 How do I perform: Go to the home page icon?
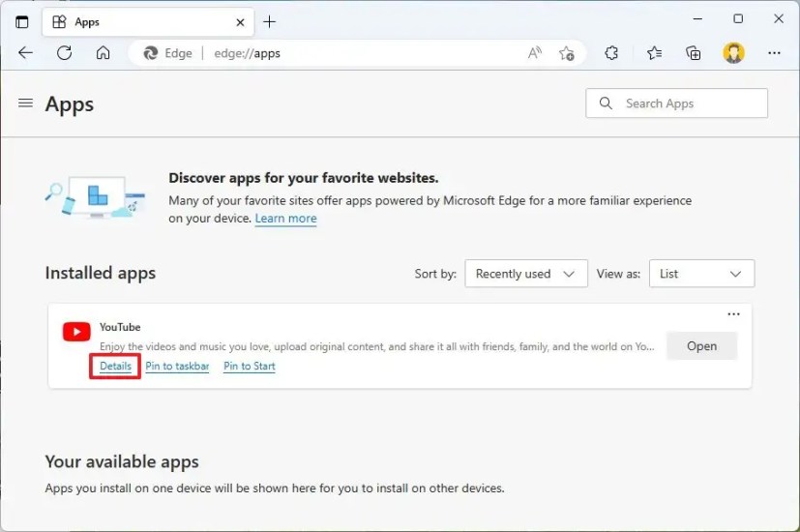[x=104, y=53]
